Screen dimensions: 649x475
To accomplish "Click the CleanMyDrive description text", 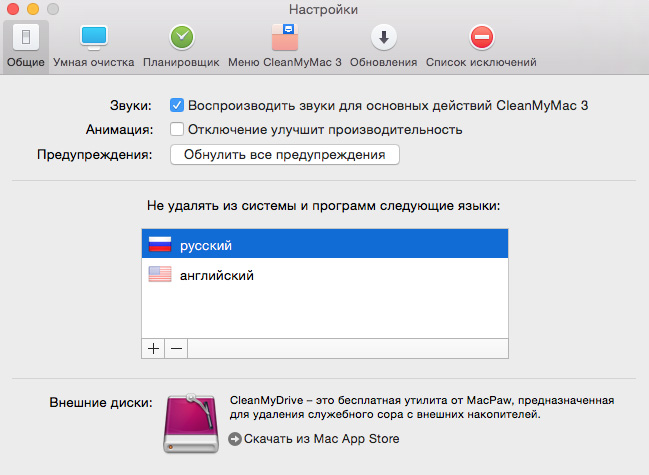I will tap(422, 407).
